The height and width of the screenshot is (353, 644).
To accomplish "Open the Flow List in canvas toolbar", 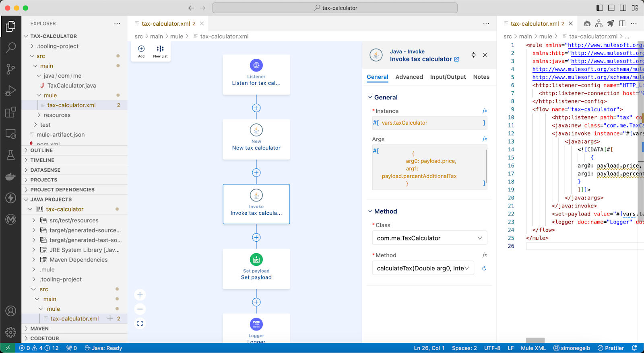I will tap(160, 51).
